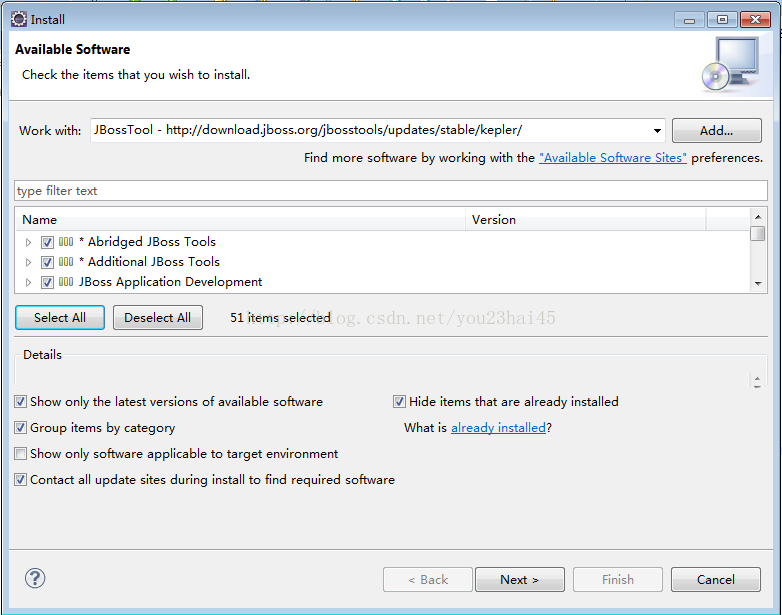The image size is (782, 615).
Task: Click the Details area stepper arrows
Action: (x=757, y=382)
